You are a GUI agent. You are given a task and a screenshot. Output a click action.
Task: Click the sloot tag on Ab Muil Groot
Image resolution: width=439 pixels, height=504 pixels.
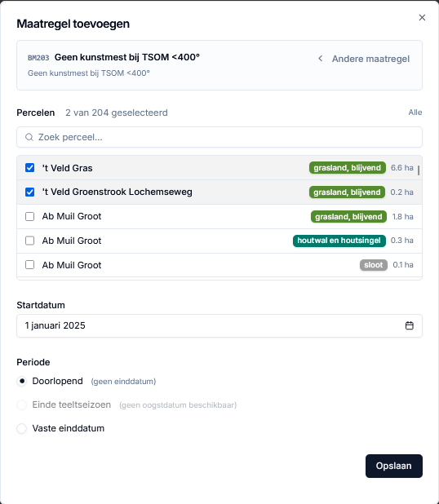(x=374, y=265)
